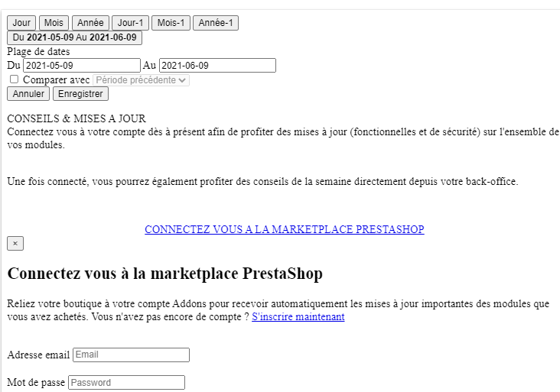
Task: Choose the Année-1 period button
Action: pyautogui.click(x=216, y=23)
